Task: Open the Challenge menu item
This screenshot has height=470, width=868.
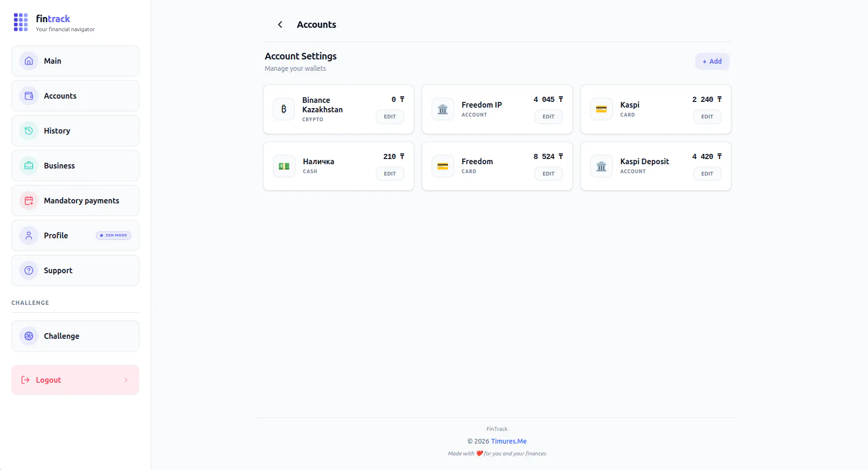Action: click(x=75, y=336)
